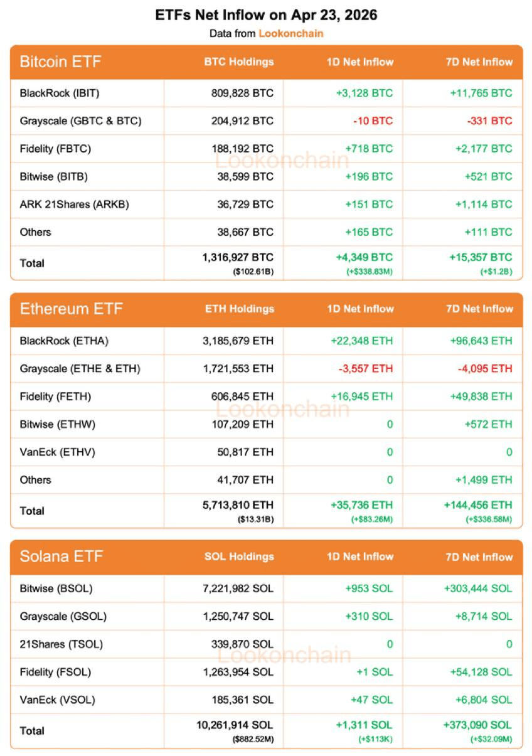Click the BTC Holdings column header
The image size is (532, 756).
tap(239, 62)
